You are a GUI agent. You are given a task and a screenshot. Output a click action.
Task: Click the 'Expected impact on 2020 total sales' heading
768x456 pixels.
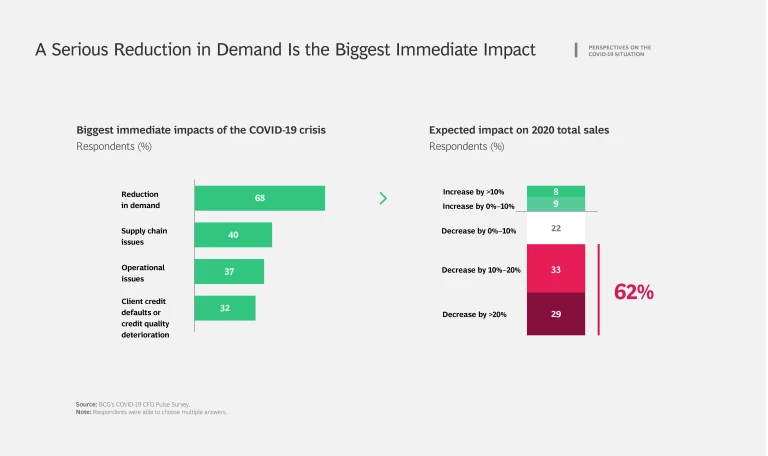coord(519,130)
